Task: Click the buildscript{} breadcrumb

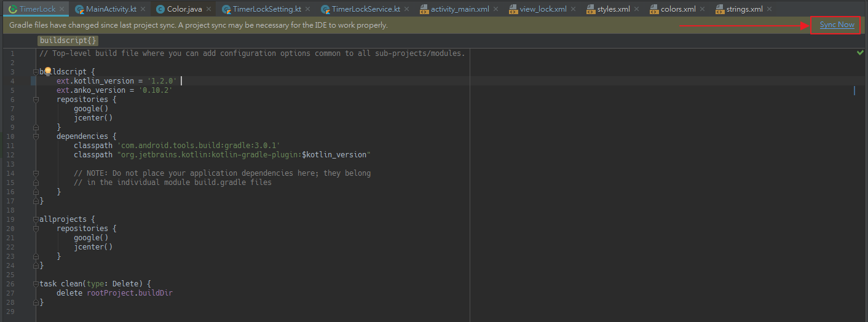Action: [68, 41]
